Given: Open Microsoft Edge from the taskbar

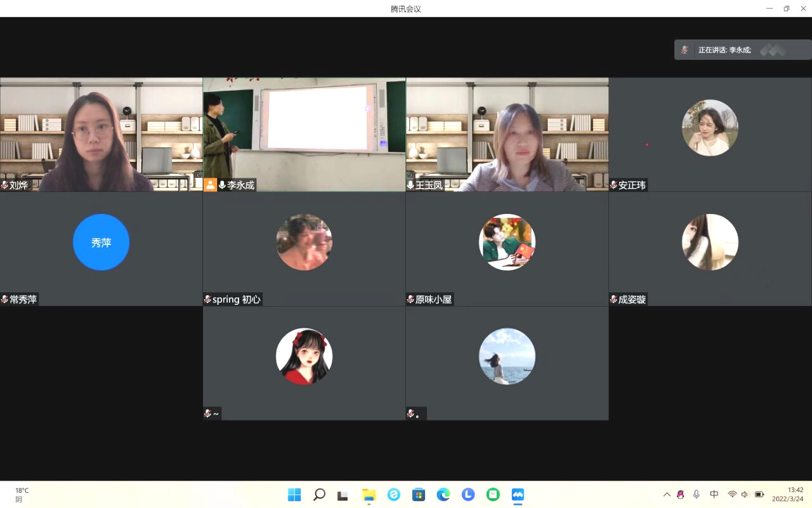Looking at the screenshot, I should [443, 495].
